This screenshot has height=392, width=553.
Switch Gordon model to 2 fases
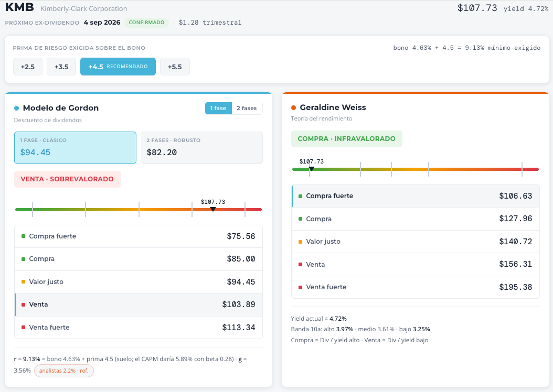247,108
